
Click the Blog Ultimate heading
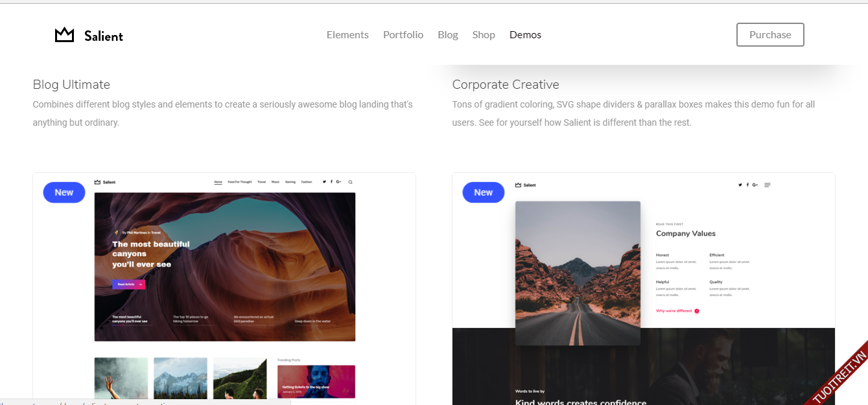tap(71, 85)
